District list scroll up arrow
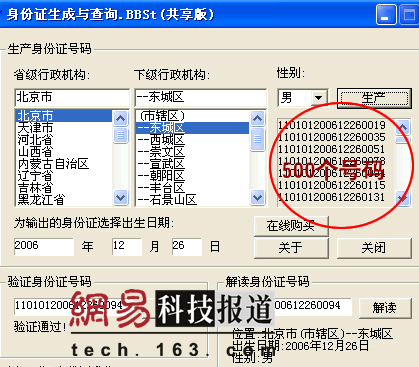The width and height of the screenshot is (419, 367). pyautogui.click(x=257, y=118)
